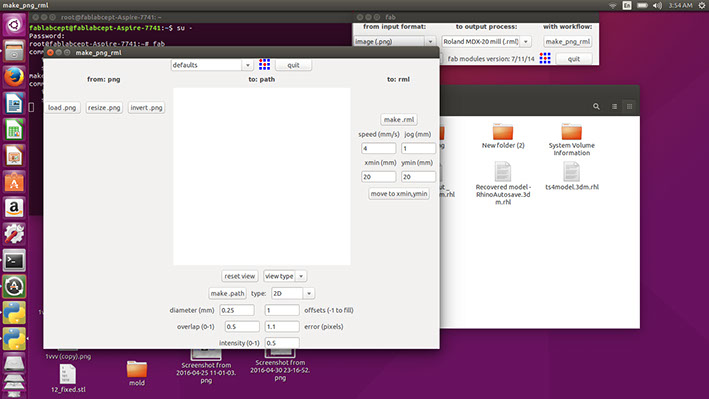This screenshot has width=709, height=399.
Task: Focus speed (mm/s) field
Action: 378,148
